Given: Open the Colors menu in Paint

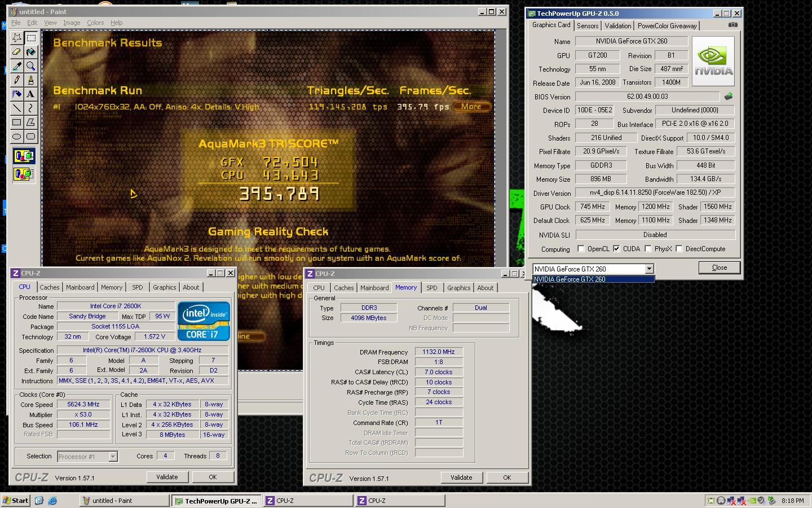Looking at the screenshot, I should [x=95, y=23].
